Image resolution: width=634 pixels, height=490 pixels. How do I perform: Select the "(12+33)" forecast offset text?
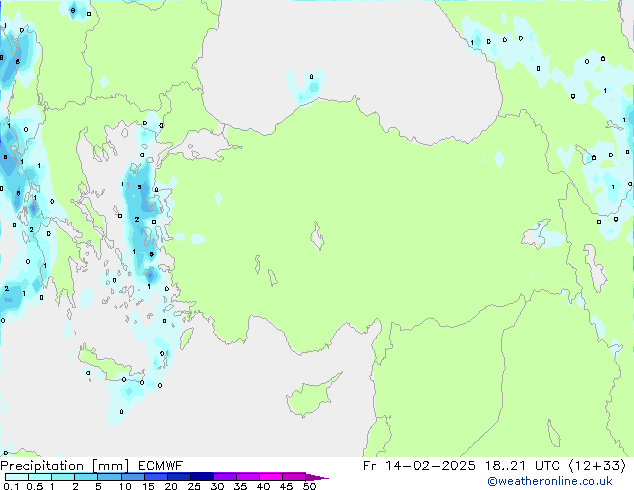(x=597, y=466)
